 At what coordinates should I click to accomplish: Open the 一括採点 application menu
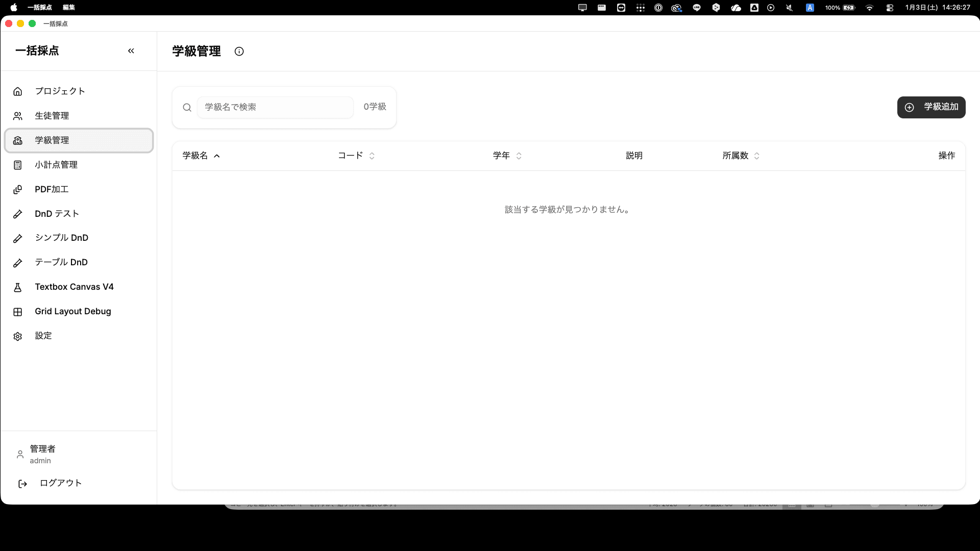(x=39, y=8)
